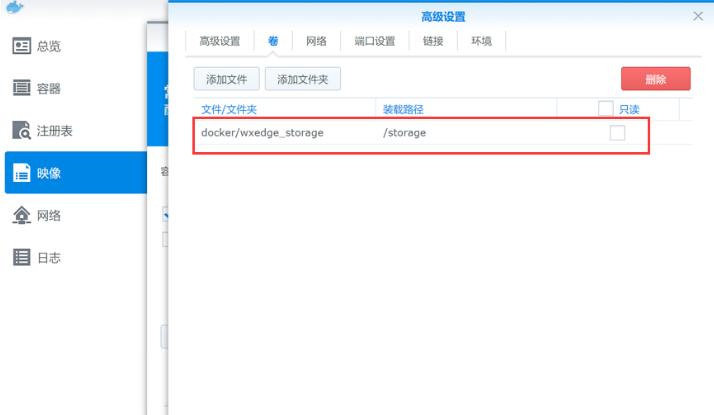Click the Docker whale logo
Screen dimensions: 714x415
point(14,7)
